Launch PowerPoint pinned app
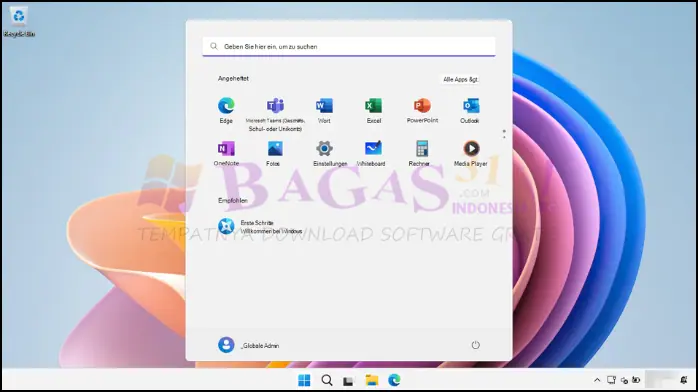 [x=422, y=110]
